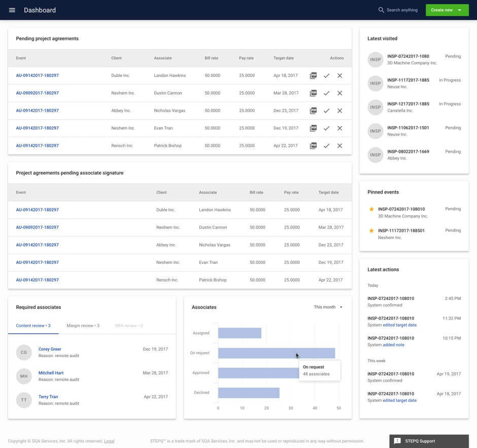
Task: Approve the Evan Tran agreement with checkmark
Action: pyautogui.click(x=326, y=128)
